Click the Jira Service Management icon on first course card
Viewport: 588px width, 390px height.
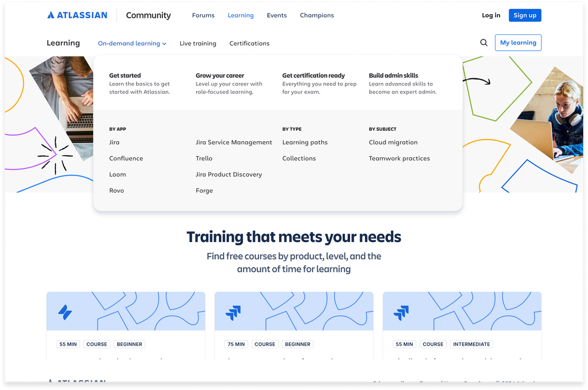pos(65,312)
